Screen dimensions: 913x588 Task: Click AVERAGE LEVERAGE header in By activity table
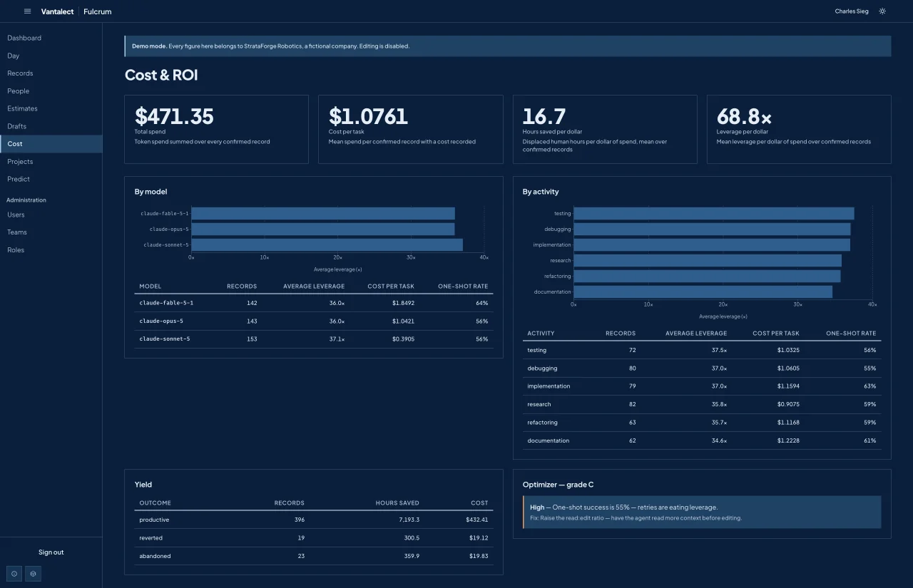(696, 334)
